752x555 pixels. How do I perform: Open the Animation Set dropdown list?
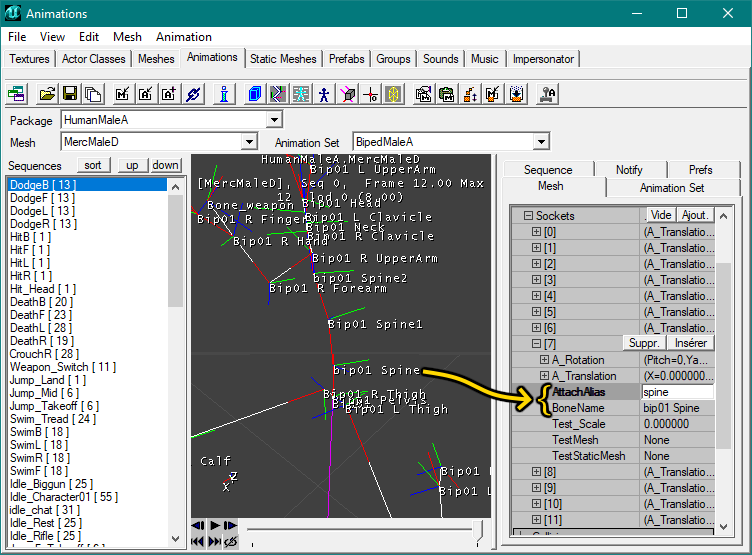pos(541,142)
